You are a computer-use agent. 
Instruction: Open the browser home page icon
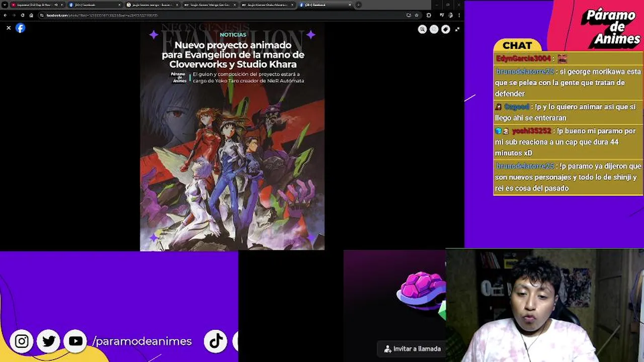[x=31, y=15]
